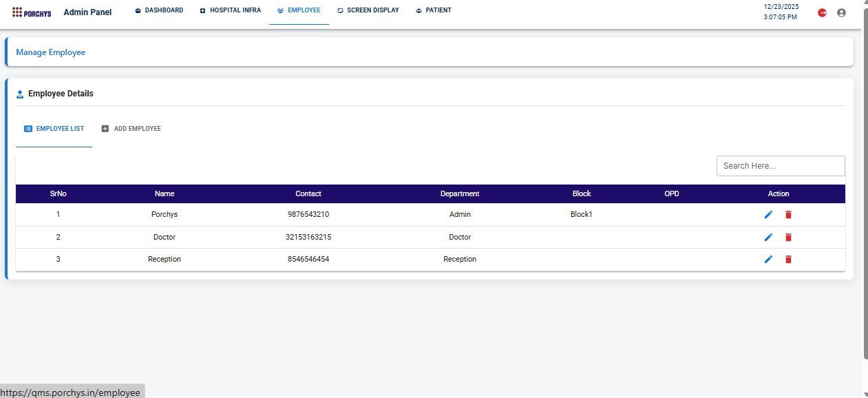
Task: Navigate to the Patient section
Action: [434, 10]
